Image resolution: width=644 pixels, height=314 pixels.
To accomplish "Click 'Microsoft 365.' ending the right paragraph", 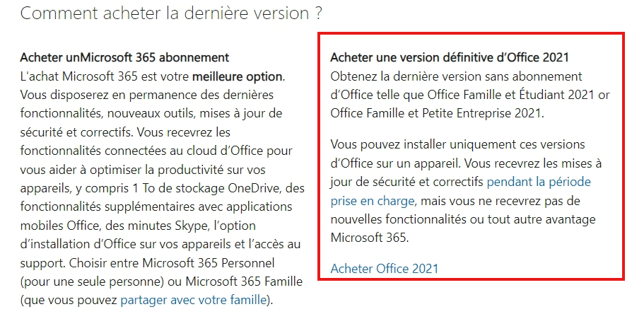I will pos(370,238).
